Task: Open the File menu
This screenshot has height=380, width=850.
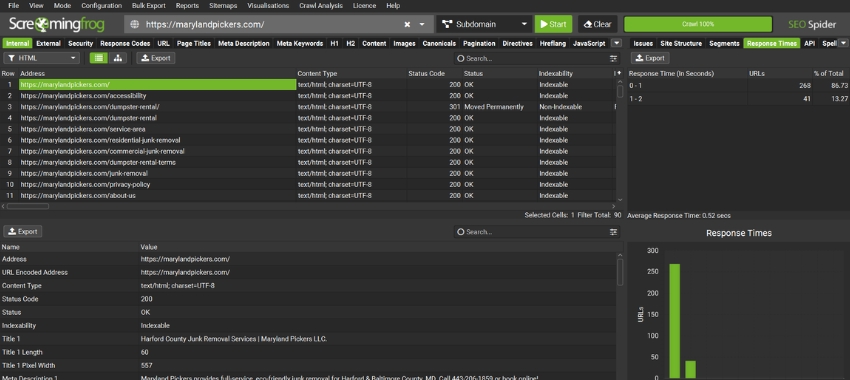Action: (x=14, y=5)
